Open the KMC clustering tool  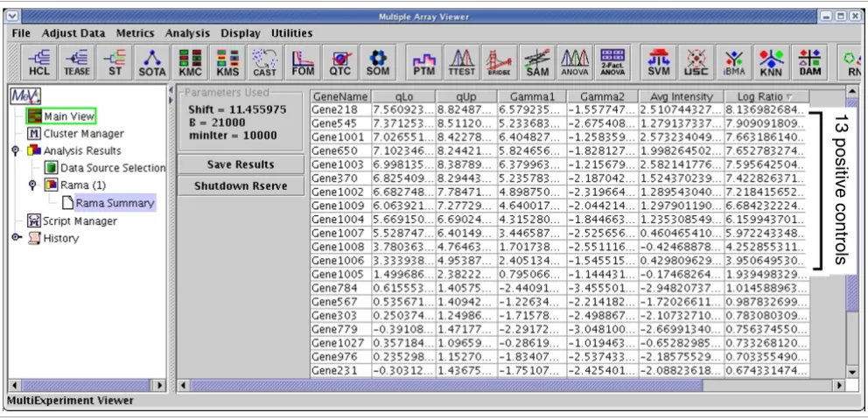point(190,62)
